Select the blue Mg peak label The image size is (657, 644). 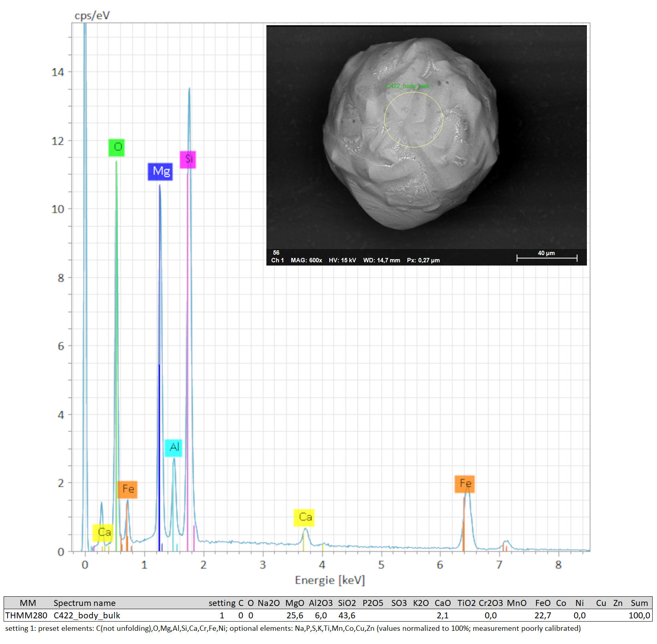[x=160, y=171]
